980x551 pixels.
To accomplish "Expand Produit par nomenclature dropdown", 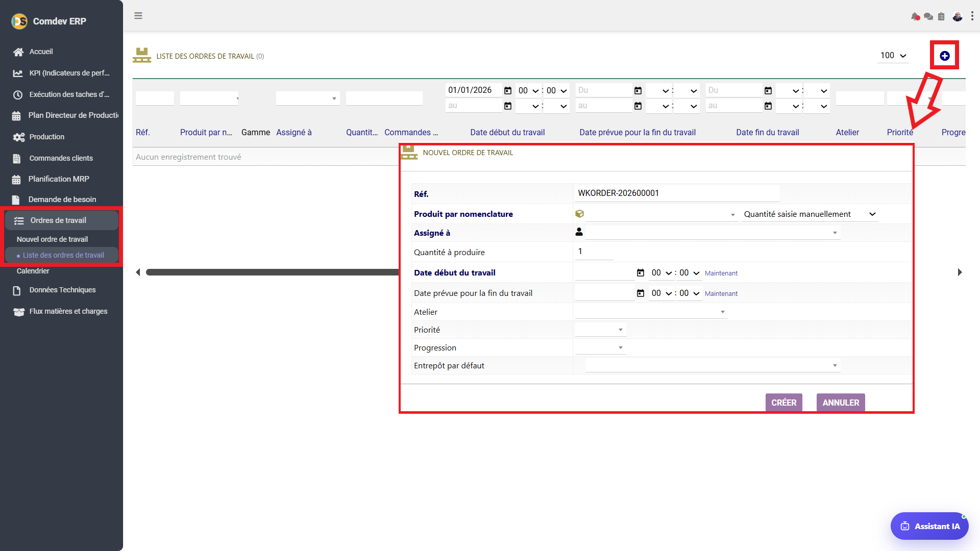I will 662,215.
